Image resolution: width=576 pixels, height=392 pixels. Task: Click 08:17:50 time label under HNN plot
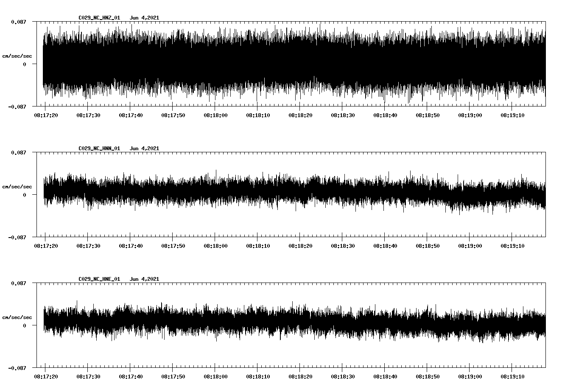pos(173,246)
